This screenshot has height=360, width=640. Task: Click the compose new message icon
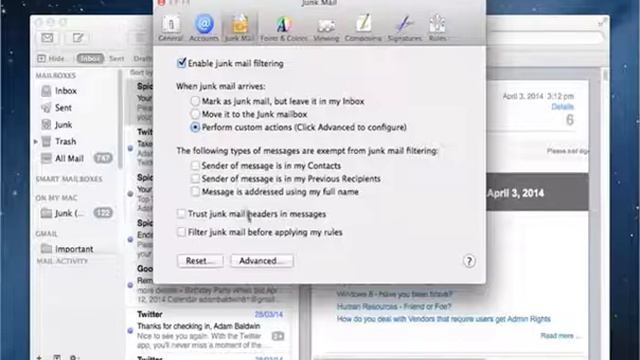tap(78, 38)
